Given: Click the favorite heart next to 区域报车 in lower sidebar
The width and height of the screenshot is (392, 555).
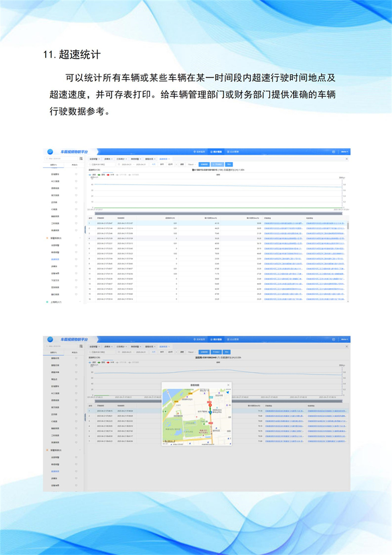Looking at the screenshot, I should (76, 386).
